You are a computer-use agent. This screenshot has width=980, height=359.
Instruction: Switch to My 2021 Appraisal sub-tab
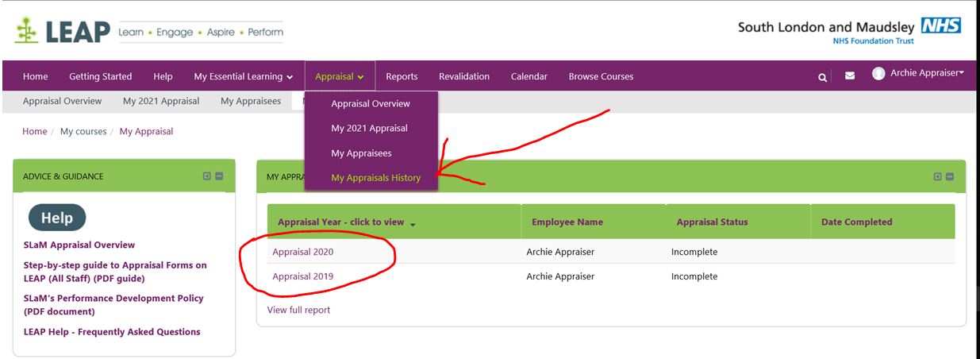coord(161,101)
